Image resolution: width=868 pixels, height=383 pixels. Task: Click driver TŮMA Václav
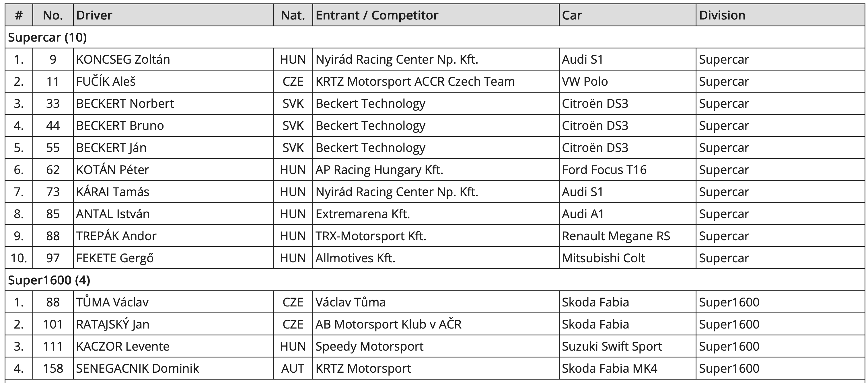click(112, 302)
